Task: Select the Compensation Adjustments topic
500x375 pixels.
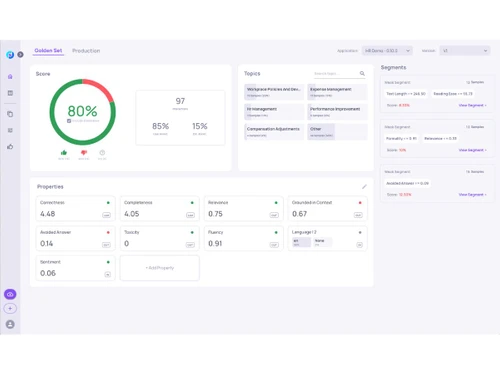Action: click(274, 132)
